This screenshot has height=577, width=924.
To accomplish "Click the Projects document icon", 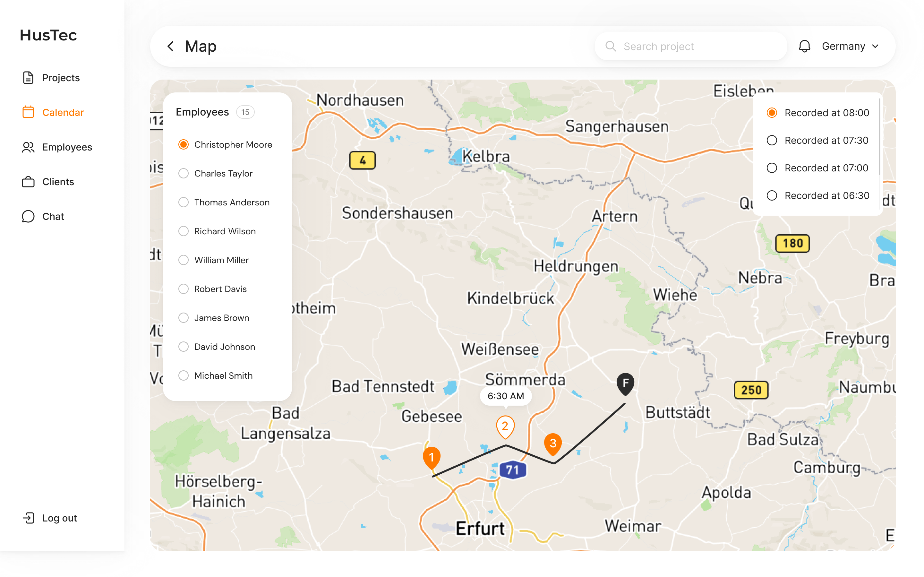I will (28, 78).
